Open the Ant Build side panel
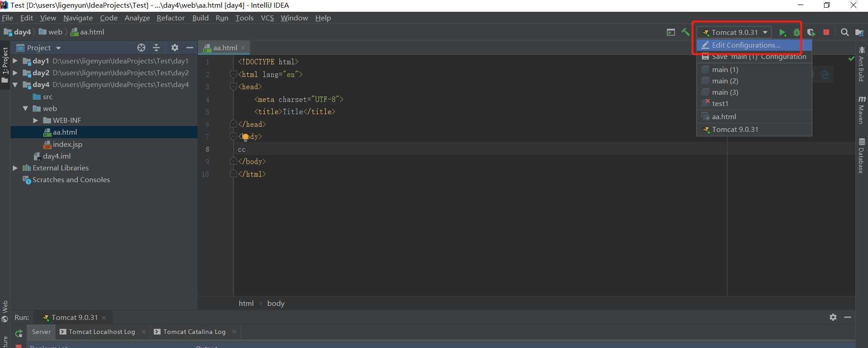Viewport: 868px width, 348px height. [862, 64]
